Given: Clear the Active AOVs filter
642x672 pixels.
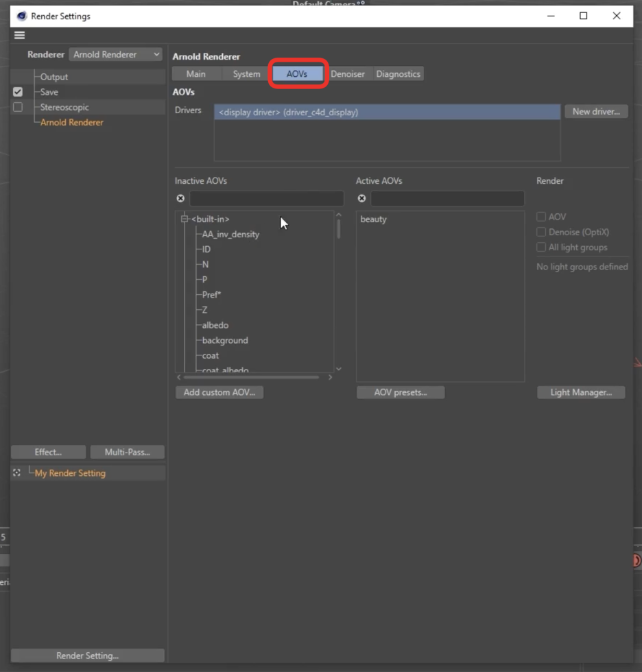Looking at the screenshot, I should coord(361,198).
